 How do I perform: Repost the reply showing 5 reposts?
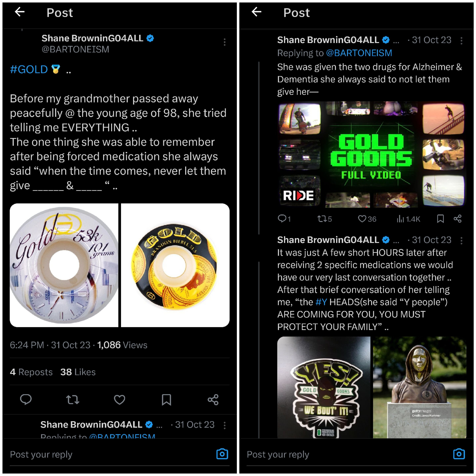point(324,219)
